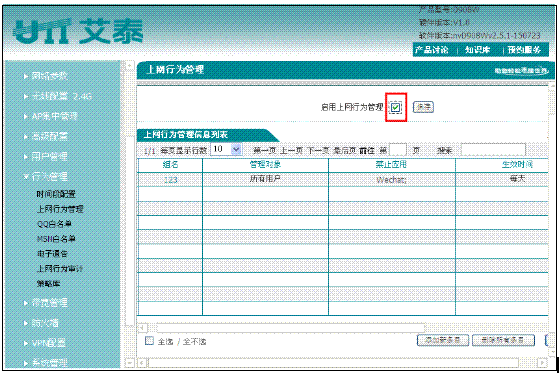Expand the 高级配置 sidebar menu
Screen dimensions: 560x373
(x=49, y=136)
